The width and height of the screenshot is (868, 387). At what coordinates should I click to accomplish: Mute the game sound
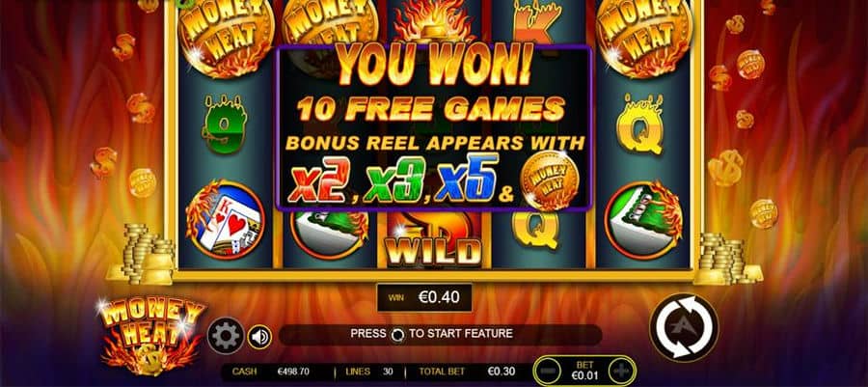259,336
